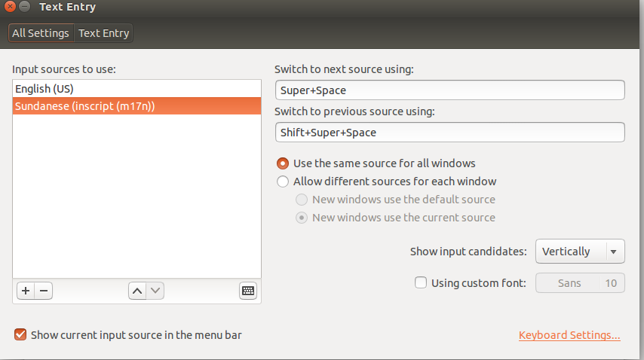
Task: Click the Super+Space next source shortcut field
Action: pos(449,90)
